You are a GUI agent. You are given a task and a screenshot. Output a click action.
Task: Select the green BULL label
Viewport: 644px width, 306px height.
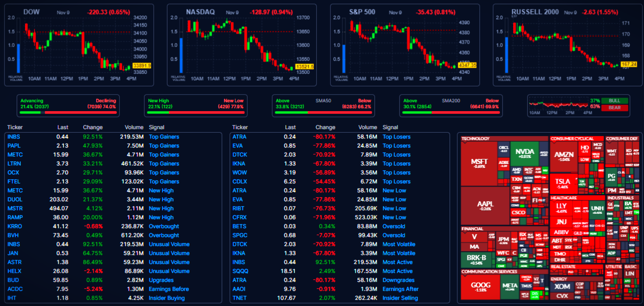coord(615,101)
